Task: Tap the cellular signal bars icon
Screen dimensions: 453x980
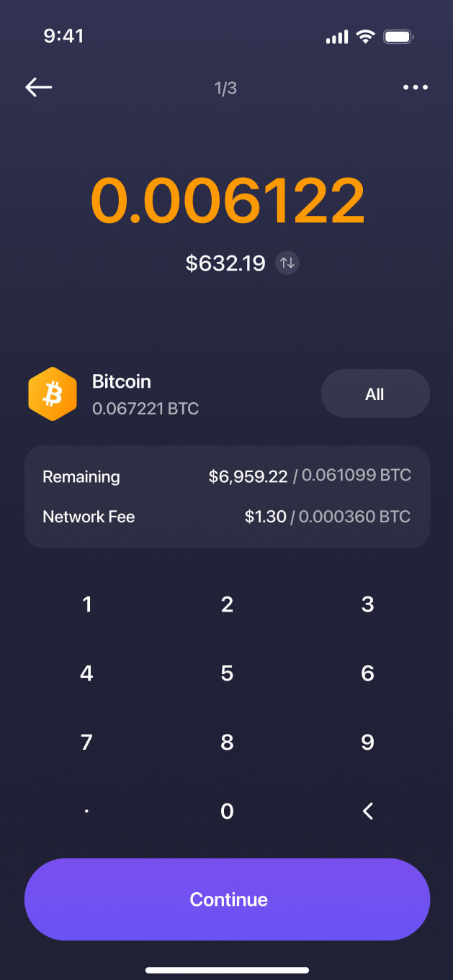Action: pyautogui.click(x=337, y=37)
